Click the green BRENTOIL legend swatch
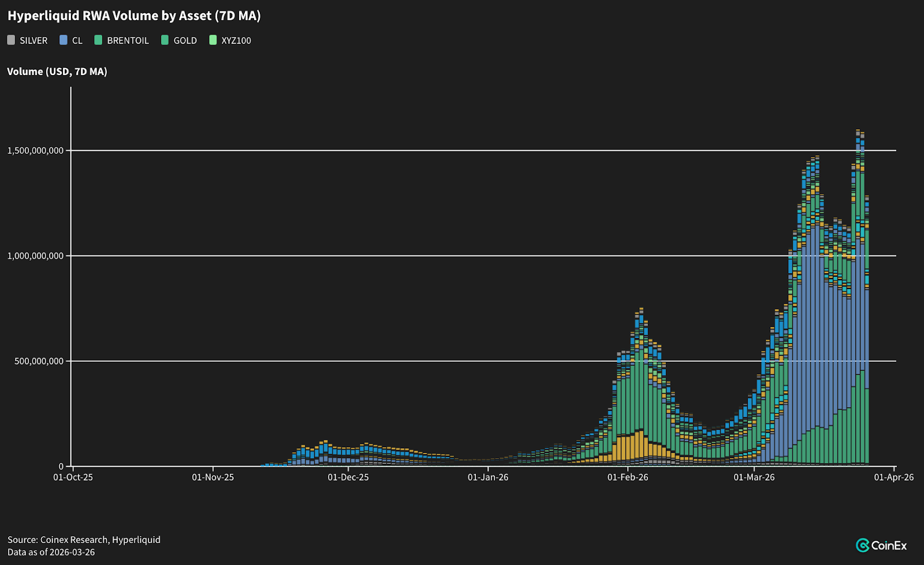 [x=98, y=40]
